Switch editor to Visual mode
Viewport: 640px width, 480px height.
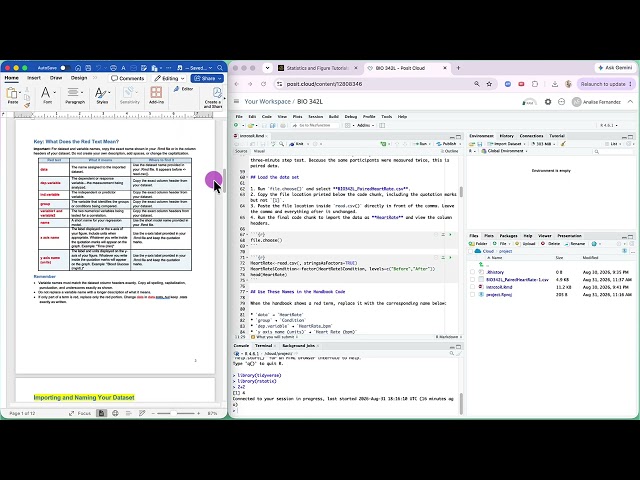point(259,151)
